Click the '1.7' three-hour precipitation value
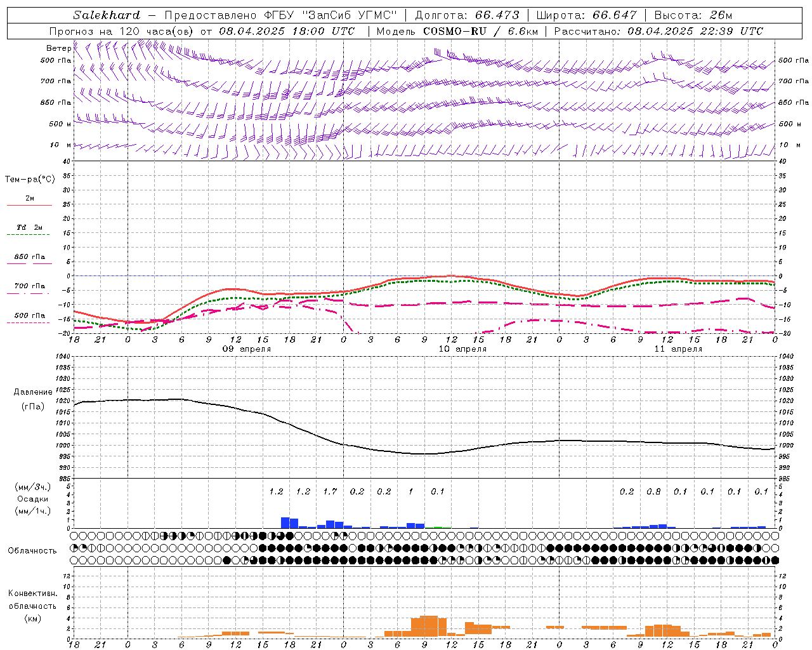Screen dimensions: 812x650 tap(330, 491)
